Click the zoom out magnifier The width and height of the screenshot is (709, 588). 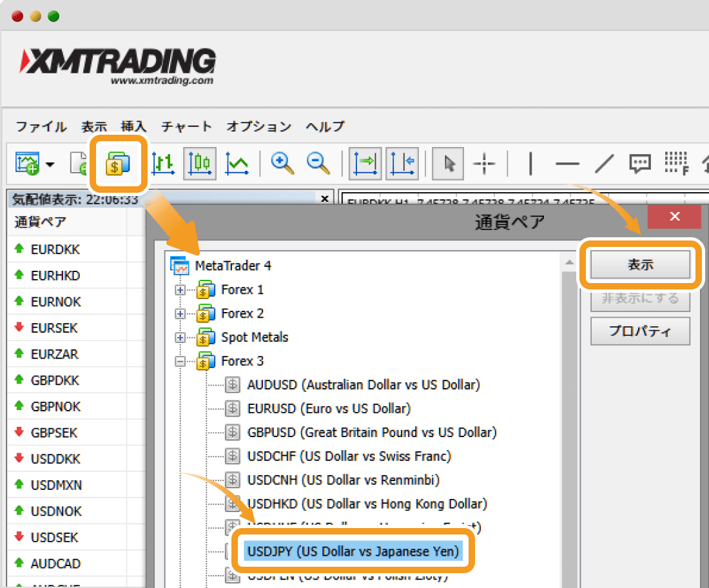(x=318, y=163)
